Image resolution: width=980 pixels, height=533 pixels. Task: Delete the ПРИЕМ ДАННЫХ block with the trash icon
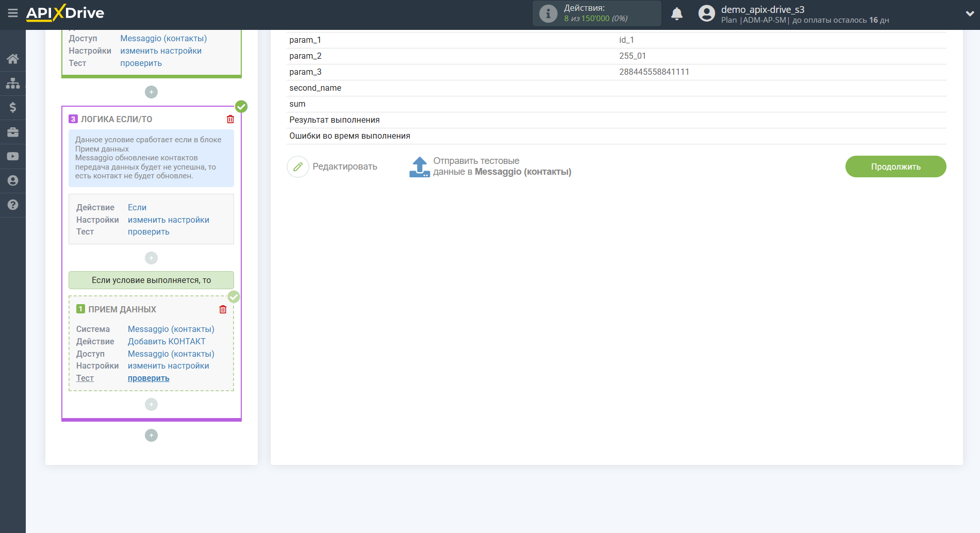coord(223,309)
